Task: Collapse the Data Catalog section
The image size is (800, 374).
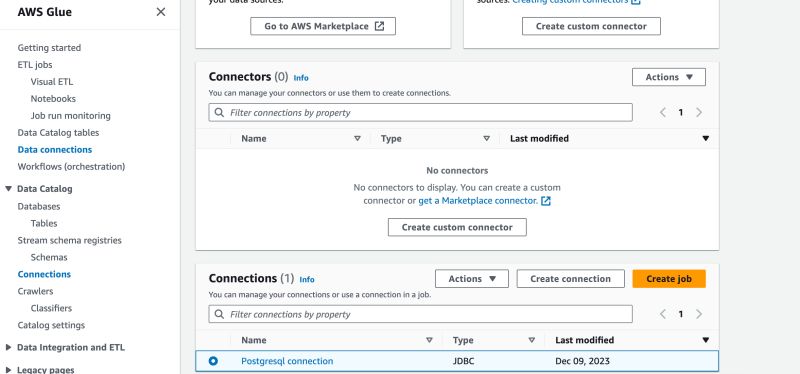Action: coord(8,189)
